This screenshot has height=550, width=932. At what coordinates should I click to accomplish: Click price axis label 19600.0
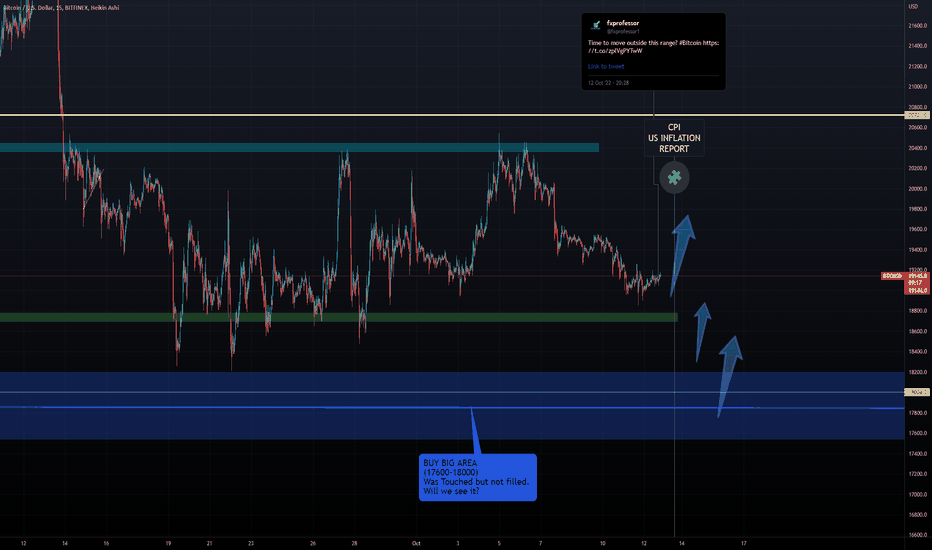click(917, 229)
